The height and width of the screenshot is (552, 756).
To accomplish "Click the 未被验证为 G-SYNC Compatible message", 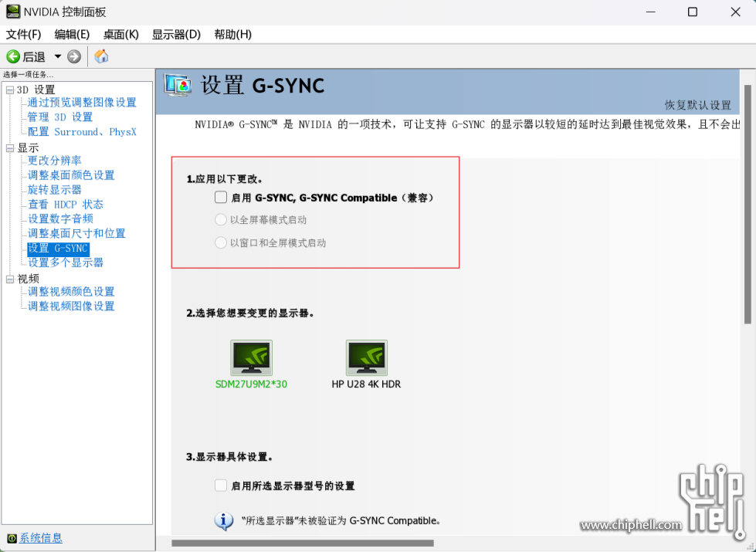I will coord(341,521).
